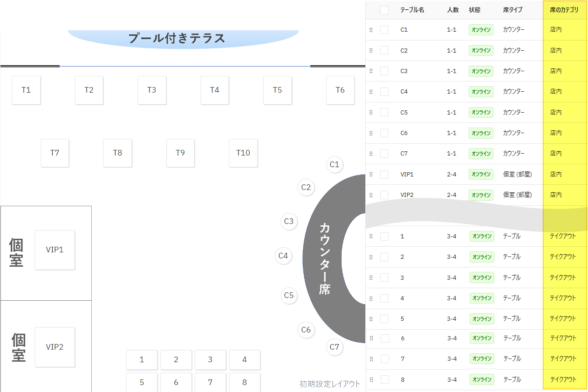Viewport: 588px width, 392px height.
Task: Click the オンライン status badge in row VIP2
Action: pos(481,195)
